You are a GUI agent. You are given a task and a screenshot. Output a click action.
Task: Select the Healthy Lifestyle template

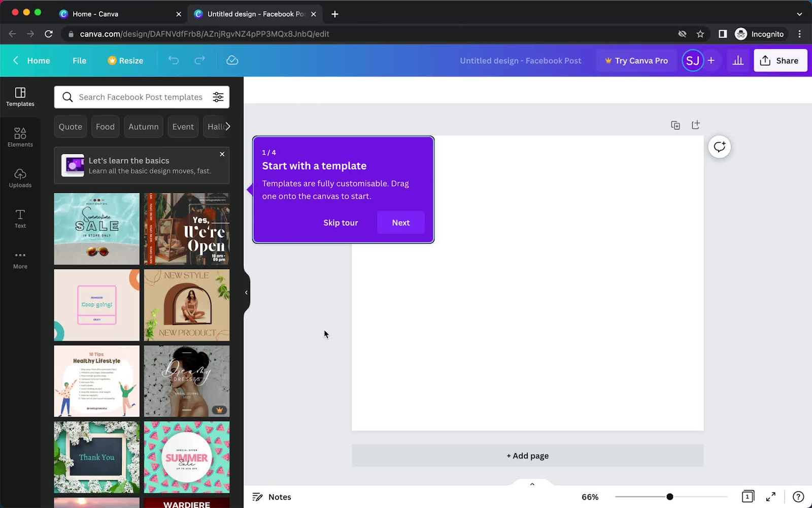coord(97,381)
